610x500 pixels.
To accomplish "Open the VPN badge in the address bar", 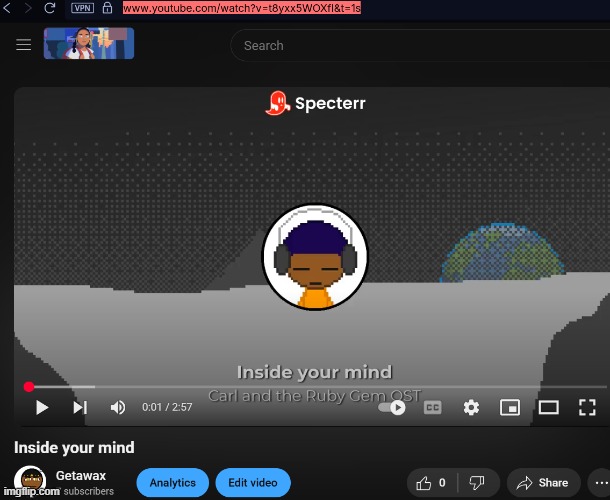I will tap(82, 7).
